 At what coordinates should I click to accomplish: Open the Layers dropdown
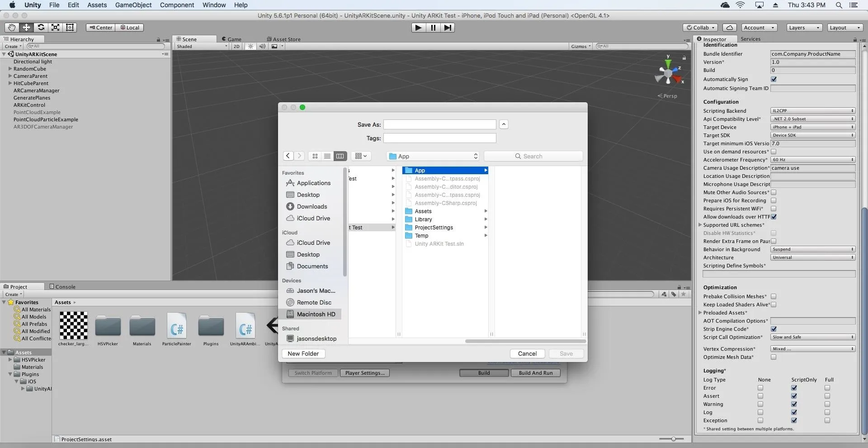(x=804, y=28)
